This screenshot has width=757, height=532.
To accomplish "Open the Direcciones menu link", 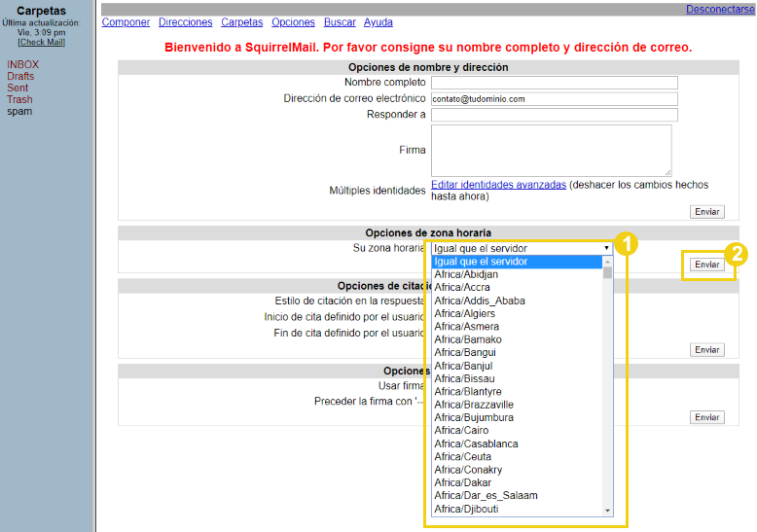I will tap(186, 22).
